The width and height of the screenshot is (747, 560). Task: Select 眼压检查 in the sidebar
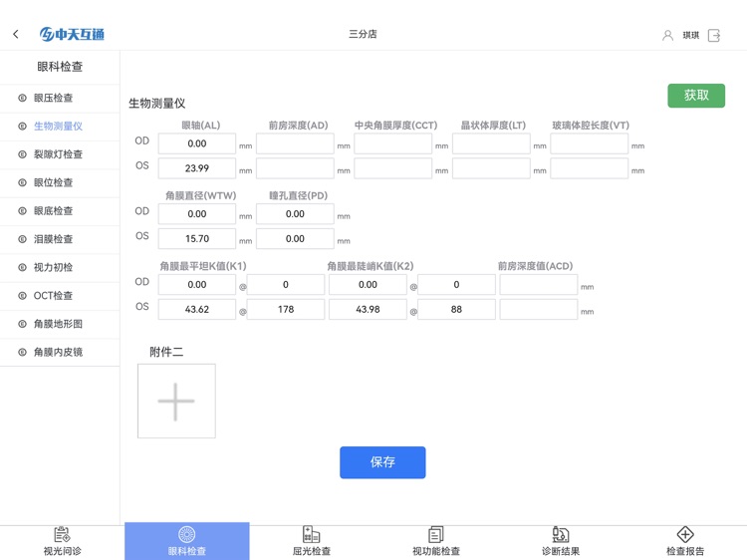coord(60,99)
